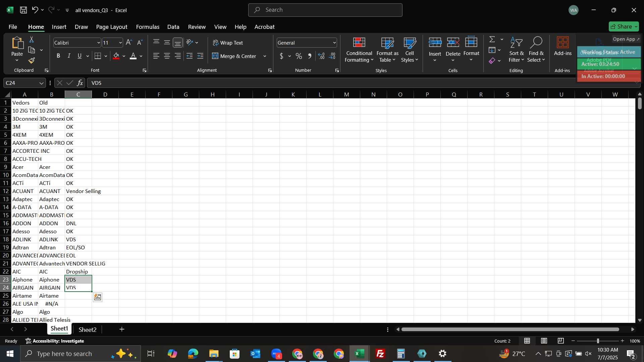Click the Share button
Viewport: 644px width, 362px height.
click(624, 26)
